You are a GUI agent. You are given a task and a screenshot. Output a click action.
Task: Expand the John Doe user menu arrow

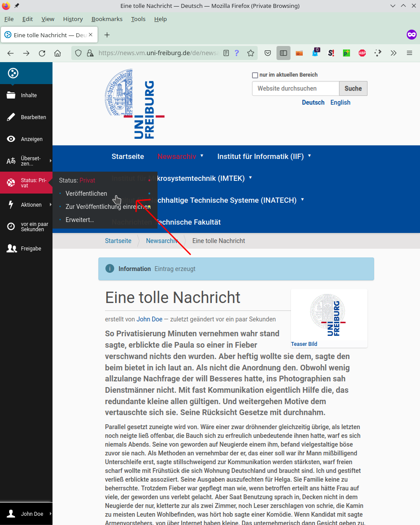pos(51,514)
